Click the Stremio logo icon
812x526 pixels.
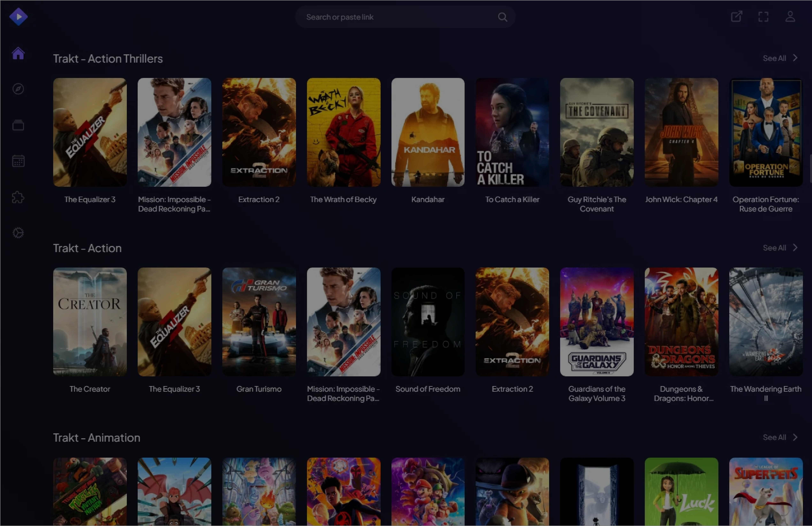tap(18, 17)
